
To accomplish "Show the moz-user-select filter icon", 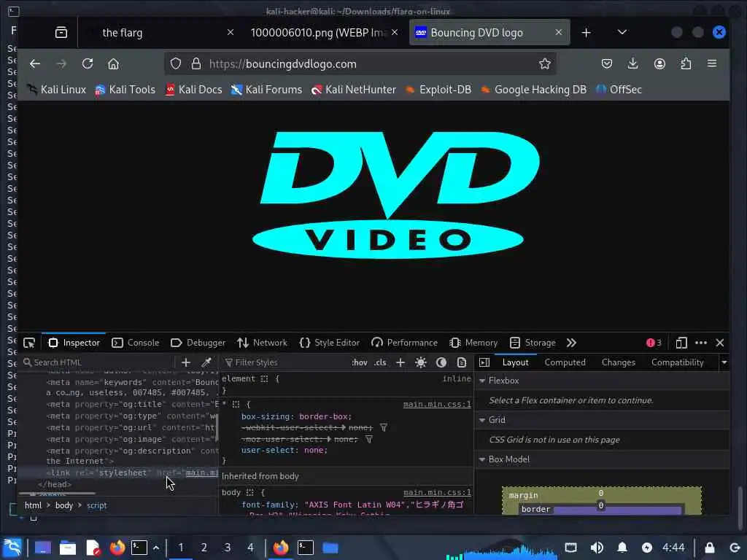I will pyautogui.click(x=368, y=439).
